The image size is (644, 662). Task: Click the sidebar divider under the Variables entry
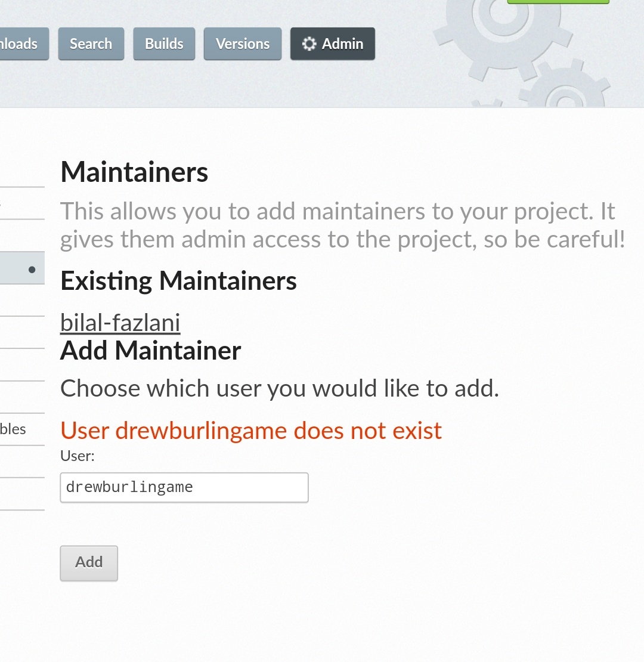coord(23,444)
